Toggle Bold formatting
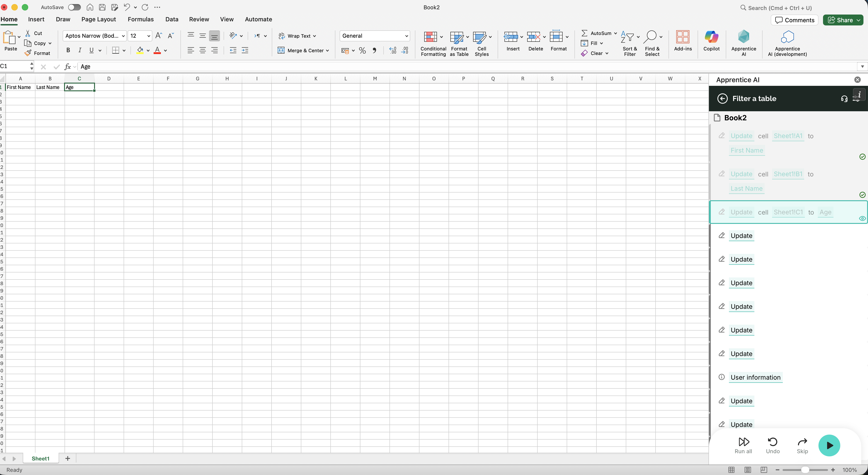868x475 pixels. click(x=68, y=50)
